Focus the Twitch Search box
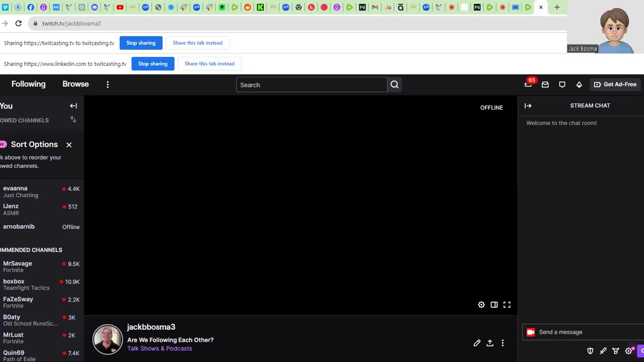 311,85
